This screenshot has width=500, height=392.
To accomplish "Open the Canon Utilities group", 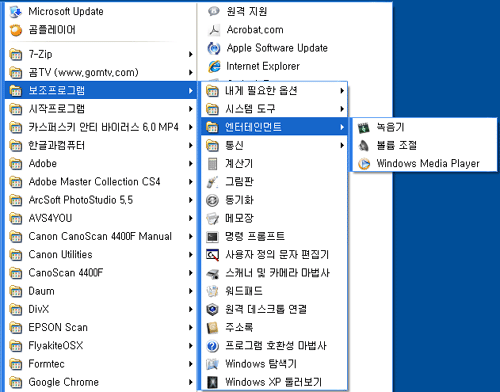I will (101, 255).
